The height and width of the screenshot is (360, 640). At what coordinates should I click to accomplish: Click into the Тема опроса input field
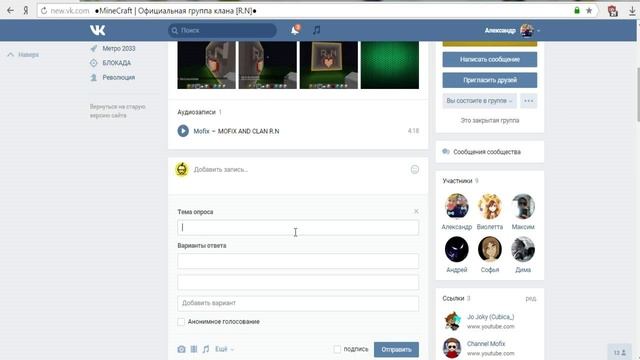click(298, 227)
